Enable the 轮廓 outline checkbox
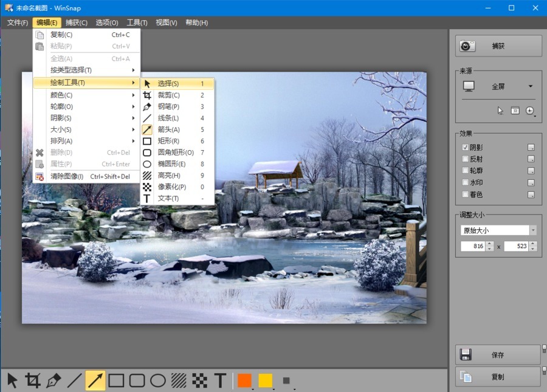 (465, 170)
